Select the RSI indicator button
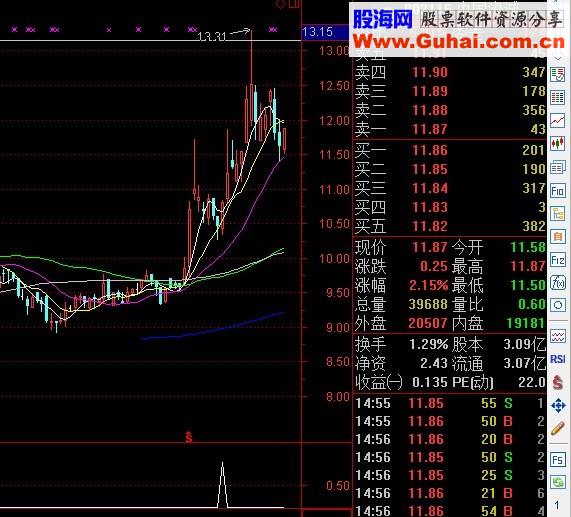This screenshot has height=517, width=571. (x=558, y=359)
